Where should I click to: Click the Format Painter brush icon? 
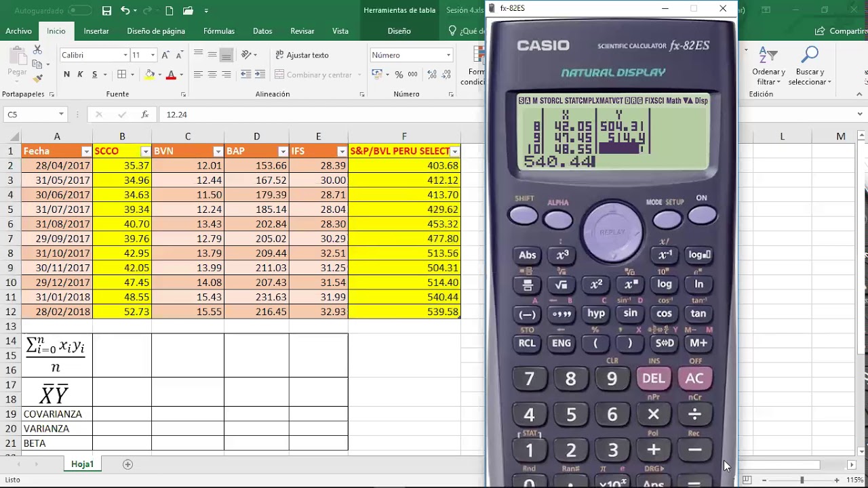pos(37,79)
